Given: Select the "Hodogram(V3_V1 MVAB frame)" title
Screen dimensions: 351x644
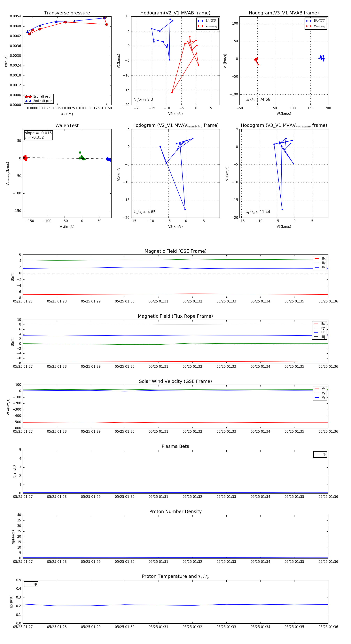Looking at the screenshot, I should click(x=284, y=13).
